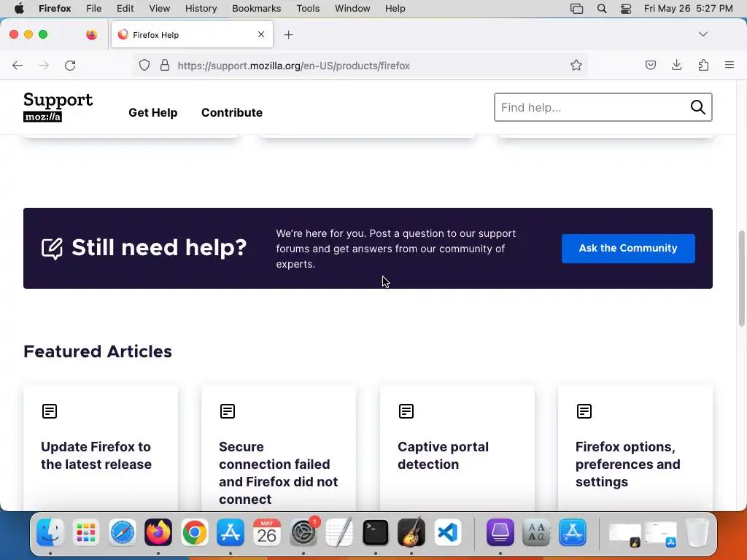Open Trash in the dock
Image resolution: width=747 pixels, height=560 pixels.
click(697, 532)
